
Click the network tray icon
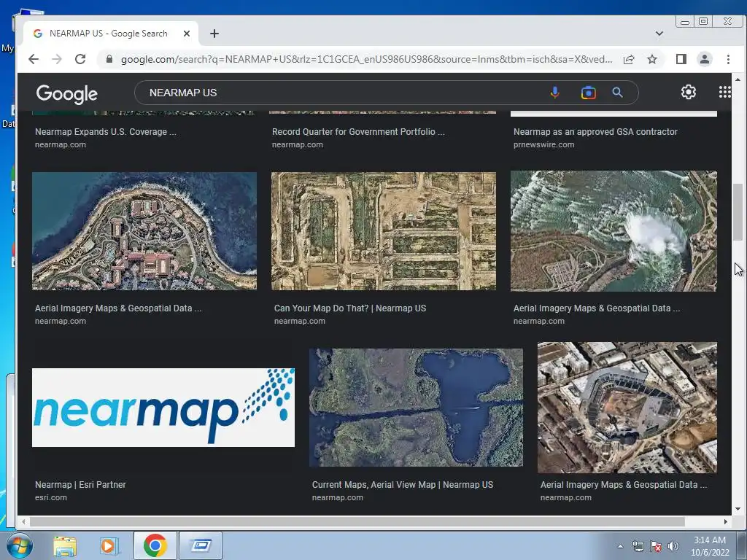click(638, 546)
